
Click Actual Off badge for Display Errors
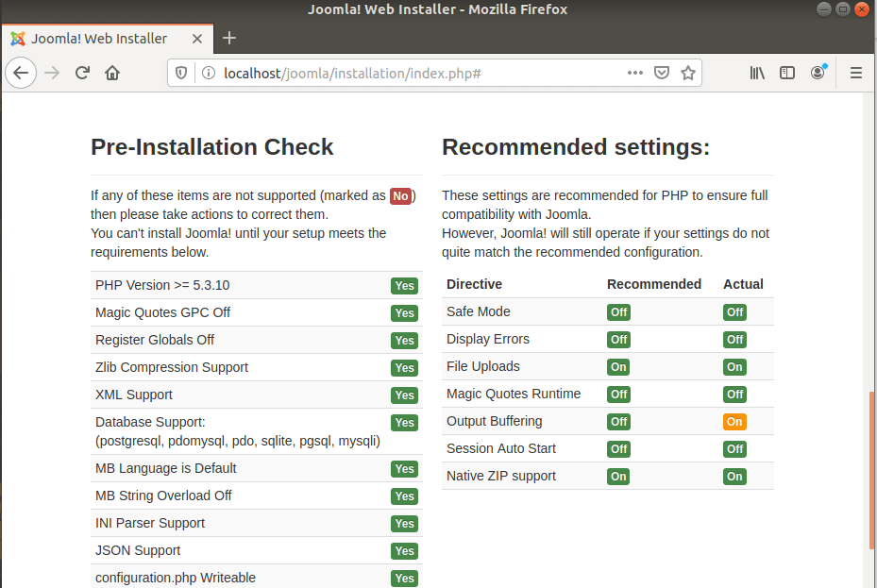coord(734,339)
